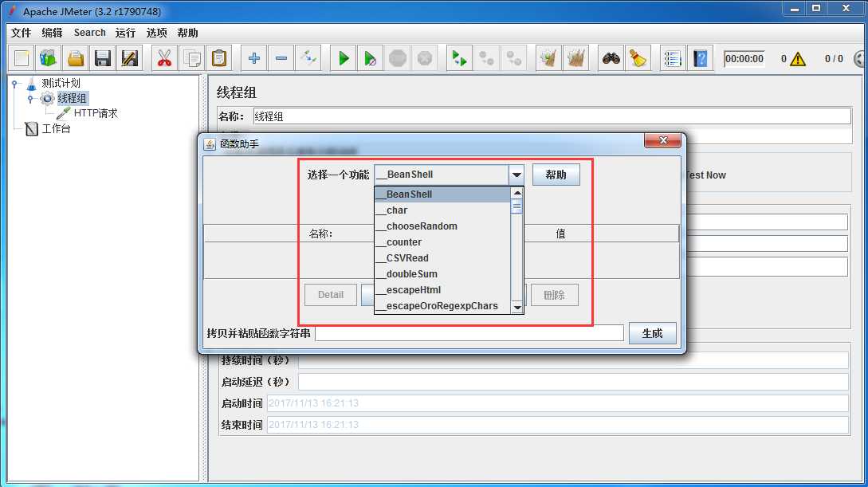The width and height of the screenshot is (868, 487).
Task: Click the Remote stop all icon
Action: click(x=486, y=58)
